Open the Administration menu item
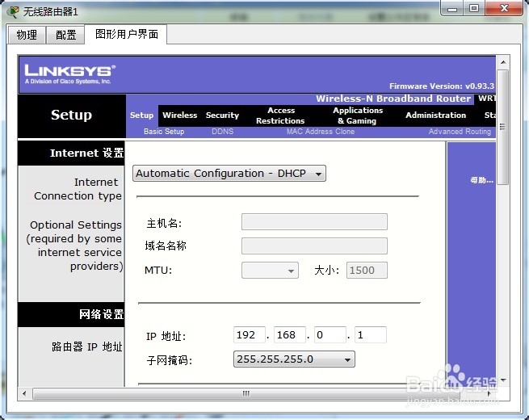 [435, 115]
